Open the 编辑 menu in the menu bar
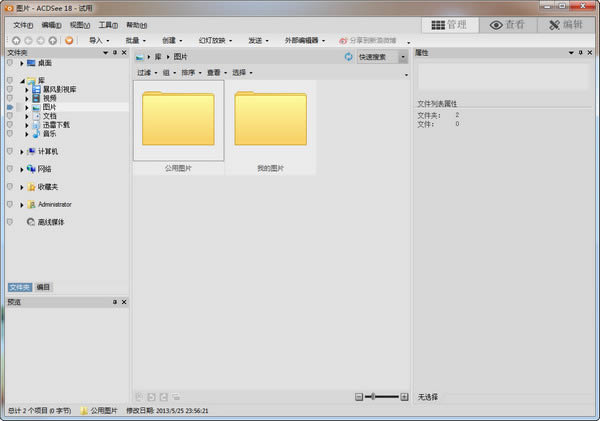 tap(51, 25)
